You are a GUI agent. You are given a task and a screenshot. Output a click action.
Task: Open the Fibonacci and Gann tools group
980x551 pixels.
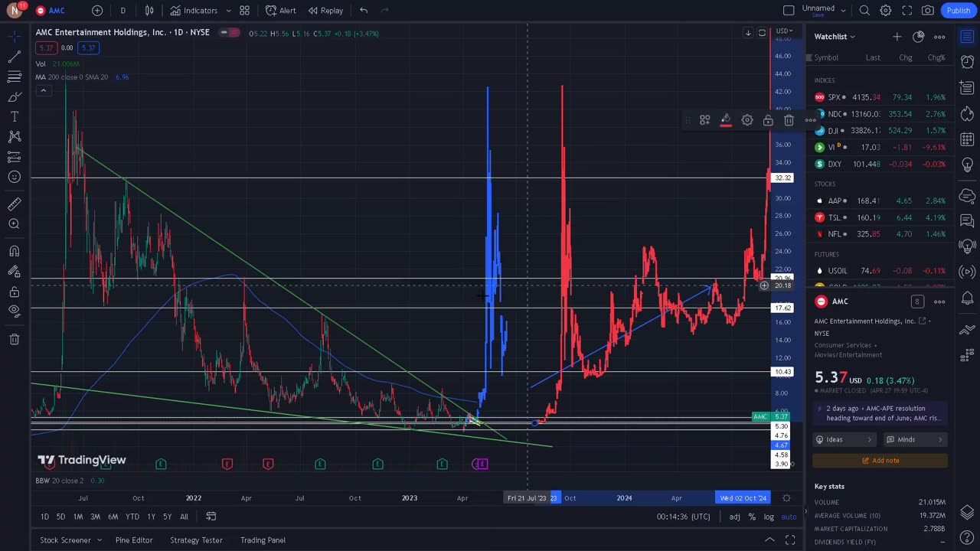click(14, 77)
